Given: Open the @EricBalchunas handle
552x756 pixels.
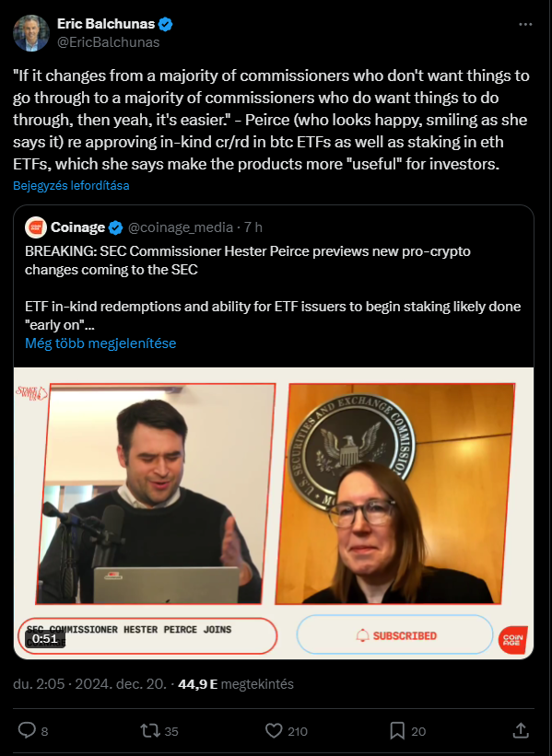Looking at the screenshot, I should tap(108, 42).
